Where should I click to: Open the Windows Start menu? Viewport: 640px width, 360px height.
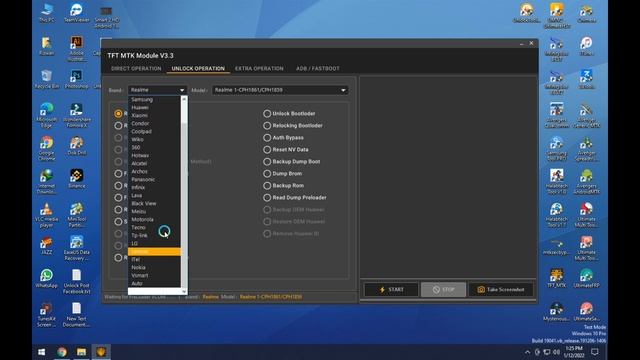pyautogui.click(x=42, y=351)
